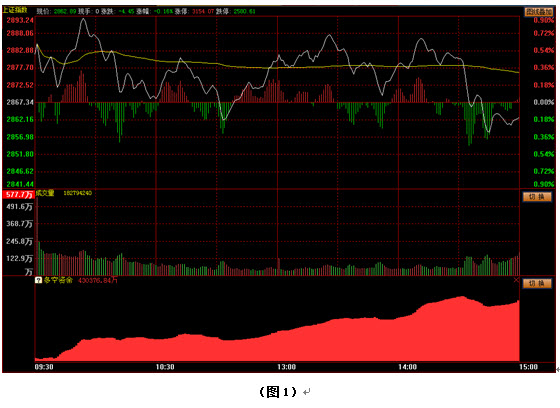Click the 2893.24 top price label
Screen dimensions: 560x408
[x=20, y=20]
